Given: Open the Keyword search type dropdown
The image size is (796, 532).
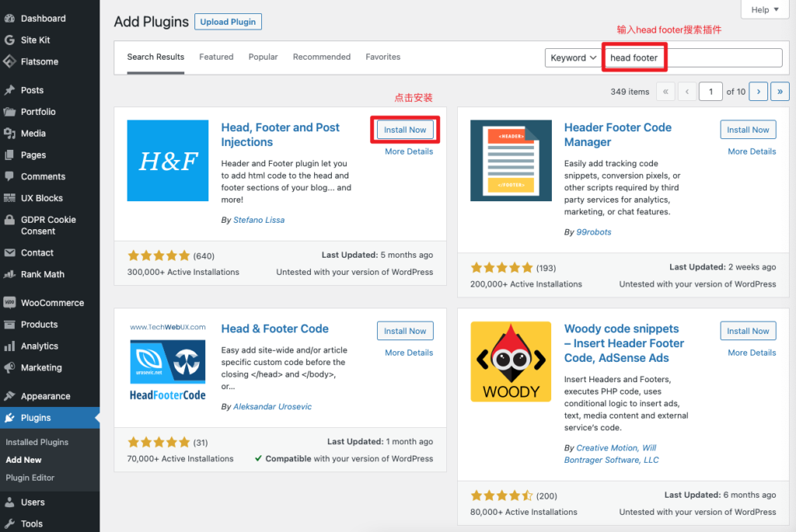Looking at the screenshot, I should (x=573, y=57).
